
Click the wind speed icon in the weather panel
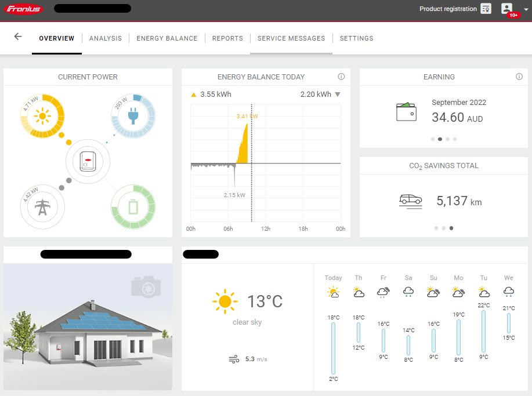234,358
